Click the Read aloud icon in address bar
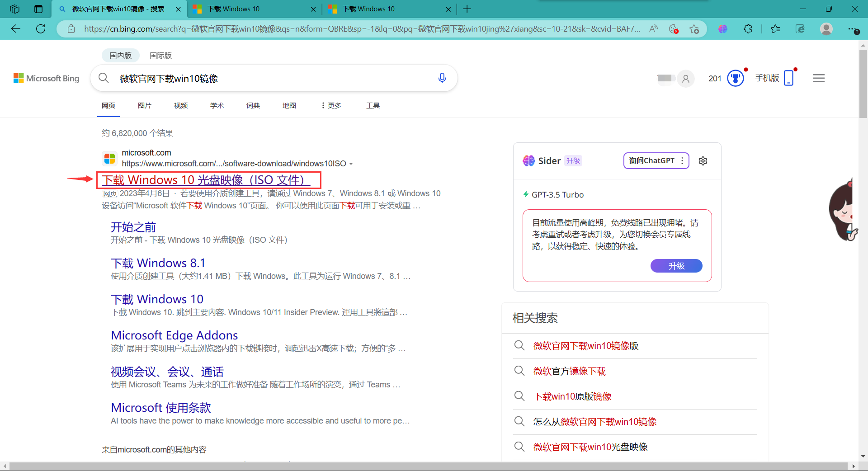868x471 pixels. 653,29
